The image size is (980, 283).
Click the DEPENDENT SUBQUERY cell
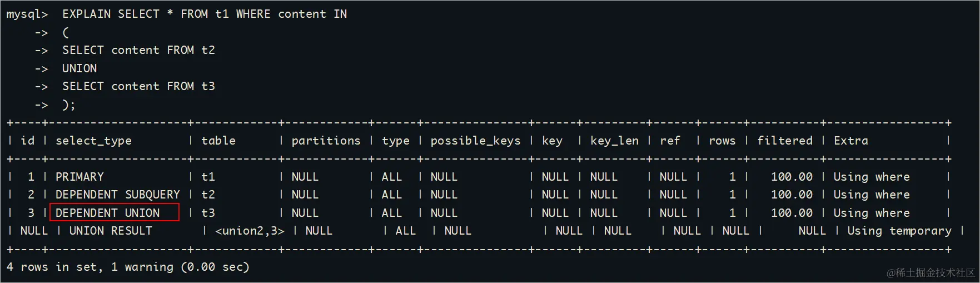117,195
